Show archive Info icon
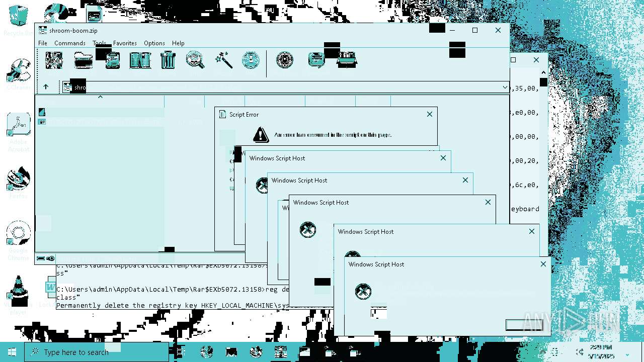The height and width of the screenshot is (362, 644). 251,60
